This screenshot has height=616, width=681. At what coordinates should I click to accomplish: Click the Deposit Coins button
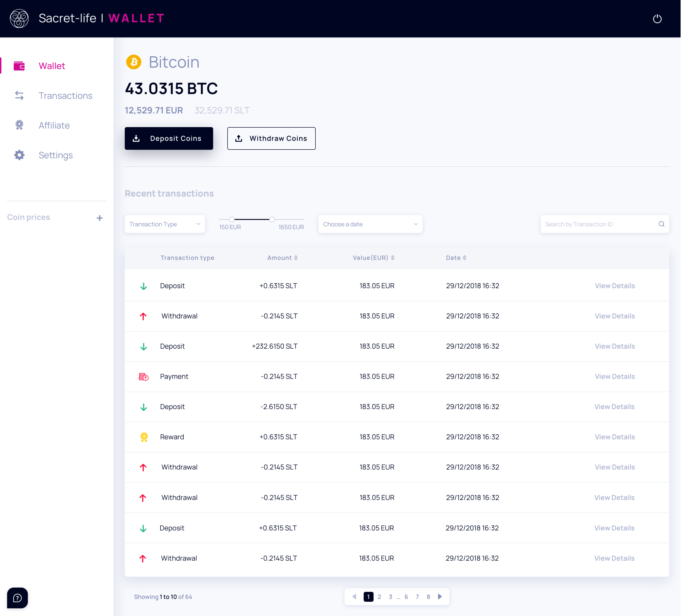coord(169,138)
